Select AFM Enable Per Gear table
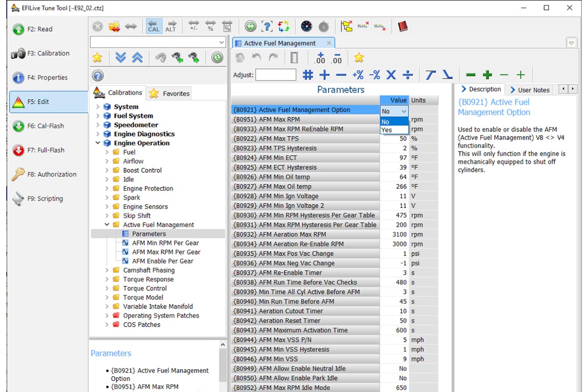588x392 pixels. 162,261
